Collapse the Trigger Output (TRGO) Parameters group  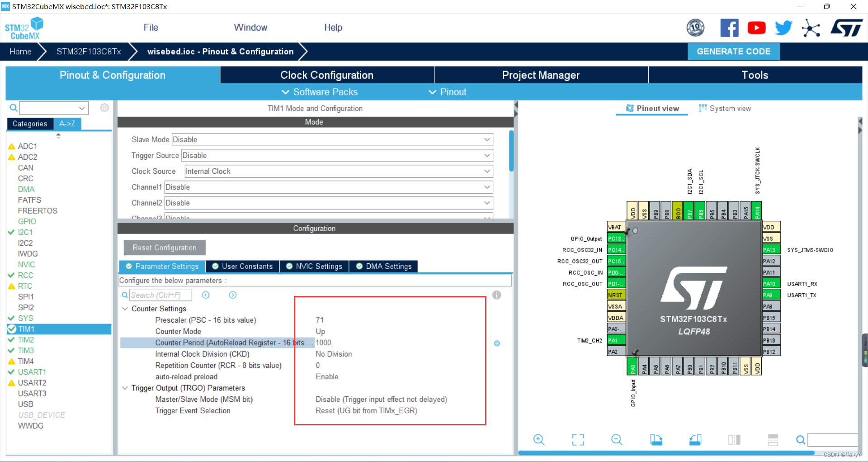[x=125, y=388]
